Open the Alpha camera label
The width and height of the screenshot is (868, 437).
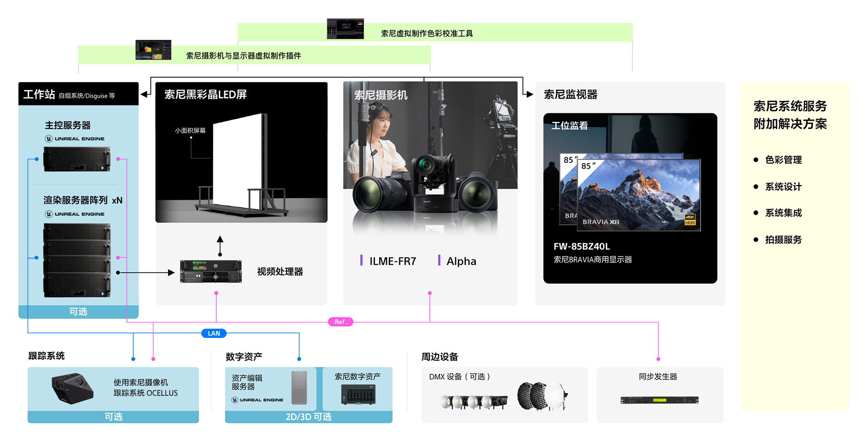click(x=461, y=261)
